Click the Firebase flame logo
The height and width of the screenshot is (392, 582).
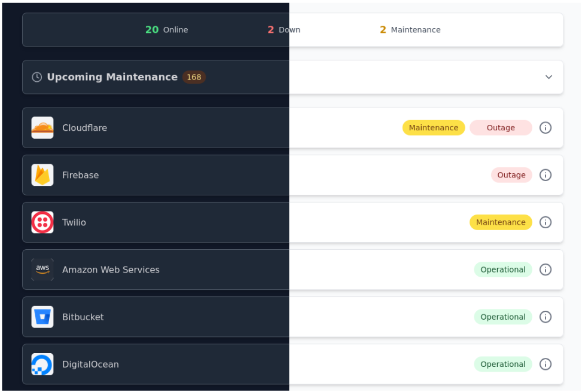42,175
